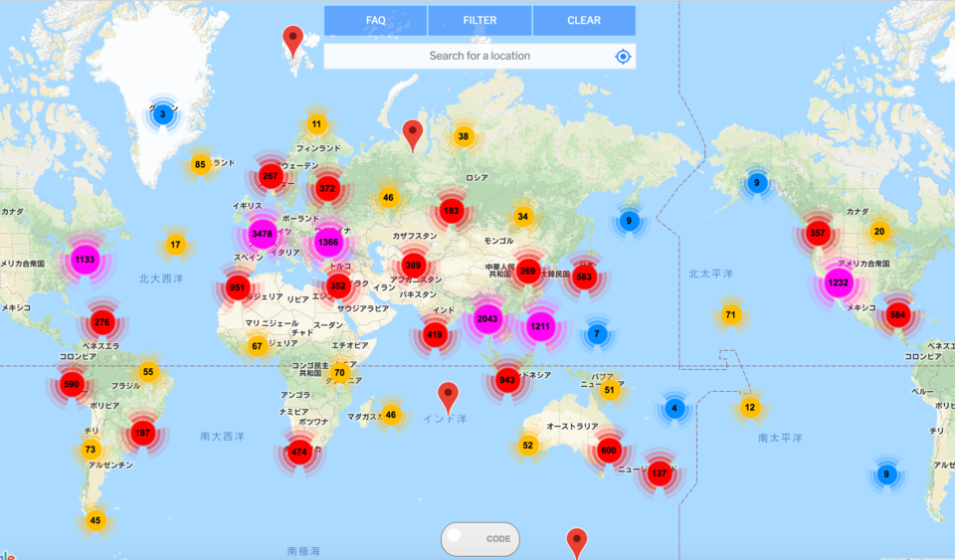This screenshot has width=955, height=560.
Task: Open the 590 cluster near Colombia
Action: 72,384
